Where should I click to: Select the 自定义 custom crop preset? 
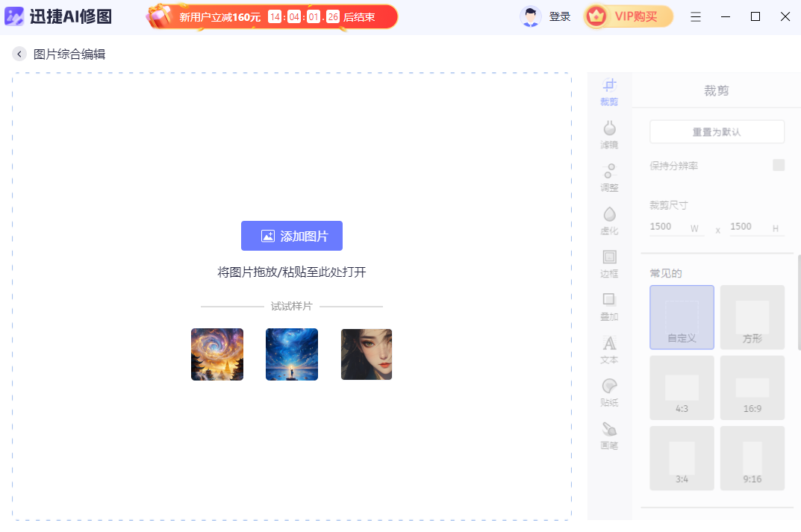[x=681, y=316]
